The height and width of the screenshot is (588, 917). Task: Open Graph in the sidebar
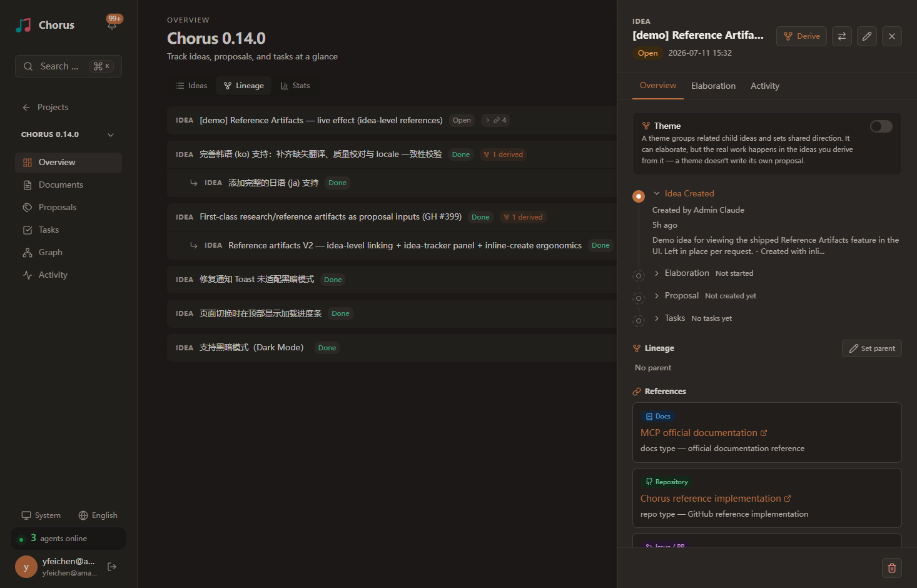coord(68,253)
